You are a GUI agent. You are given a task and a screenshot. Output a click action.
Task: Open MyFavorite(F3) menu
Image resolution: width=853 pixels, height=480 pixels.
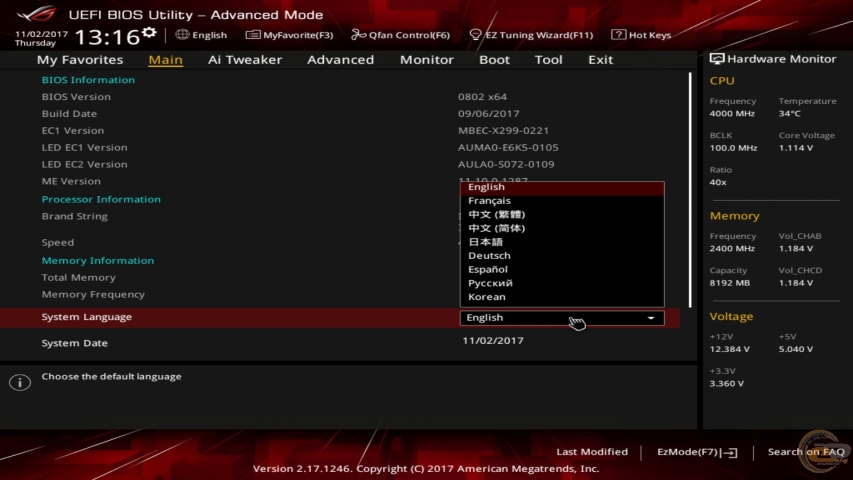tap(289, 35)
